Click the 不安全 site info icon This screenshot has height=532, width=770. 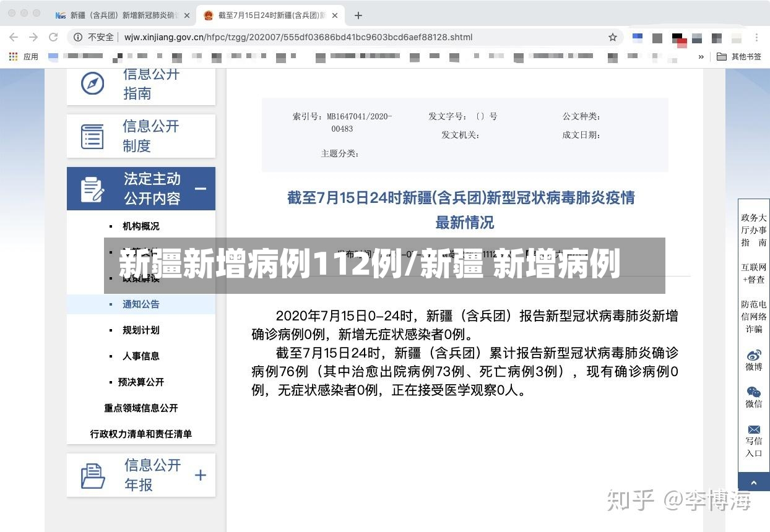(x=78, y=37)
